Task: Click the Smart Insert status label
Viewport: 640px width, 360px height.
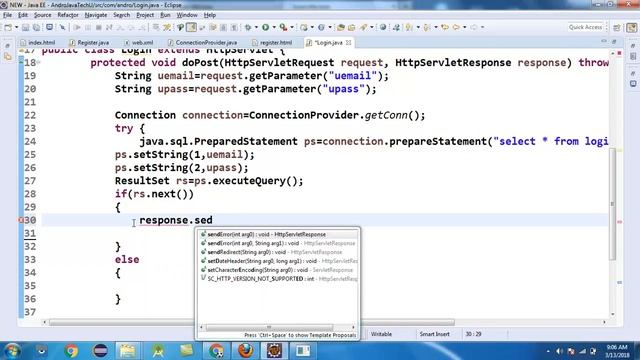Action: point(434,334)
